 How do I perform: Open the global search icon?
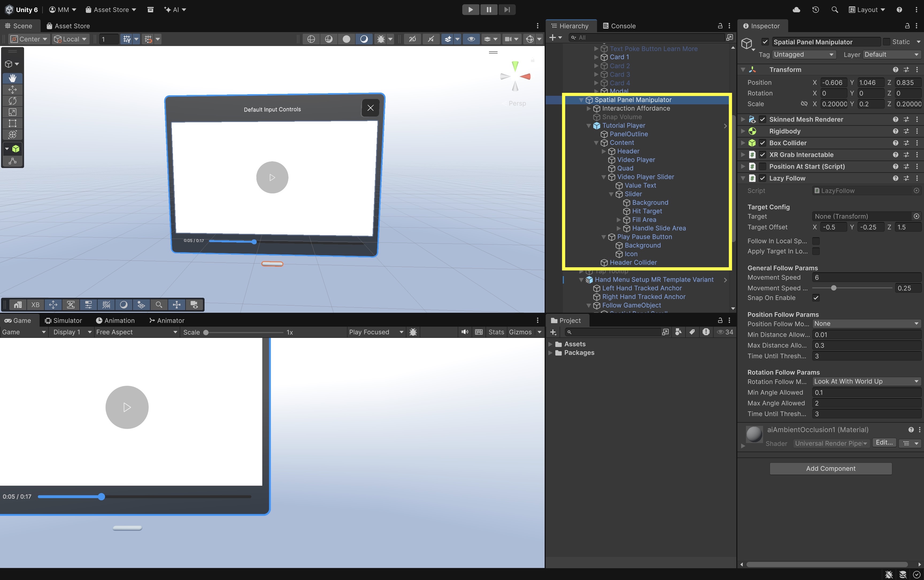pos(835,10)
